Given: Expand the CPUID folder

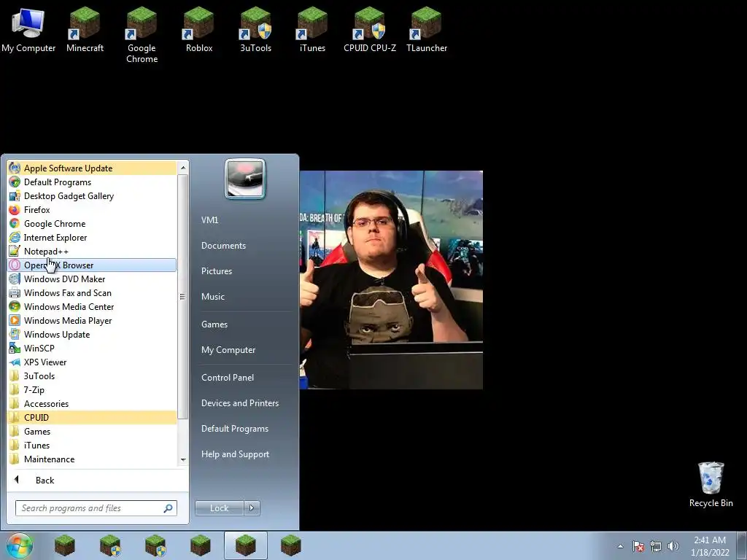Looking at the screenshot, I should tap(92, 418).
